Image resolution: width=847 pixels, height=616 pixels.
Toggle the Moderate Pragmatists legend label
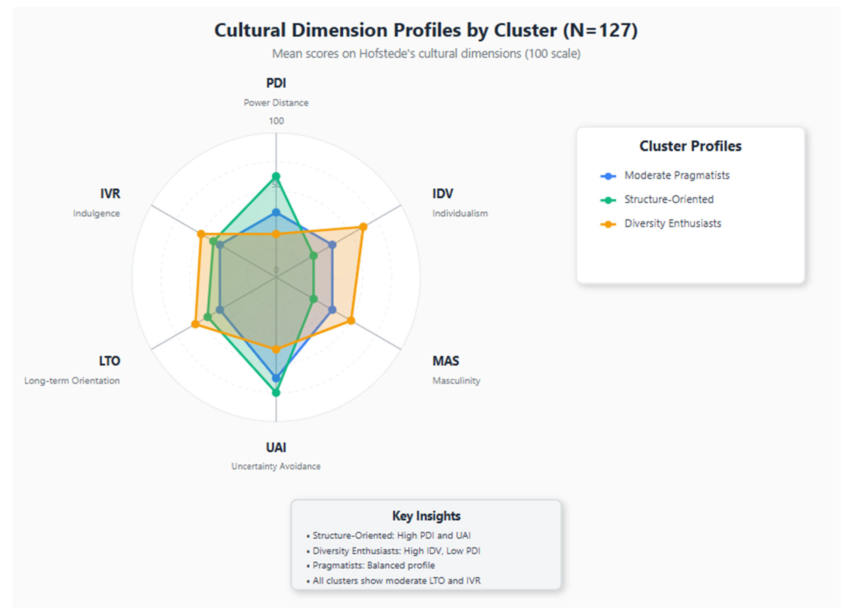click(677, 175)
